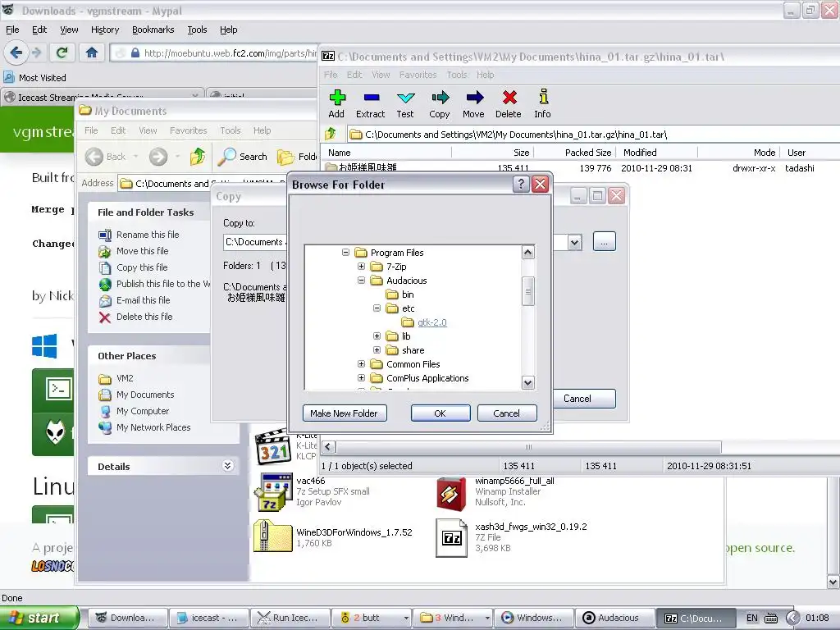Select the WineD3DForWindows_1.7.52 archive icon

click(x=272, y=536)
